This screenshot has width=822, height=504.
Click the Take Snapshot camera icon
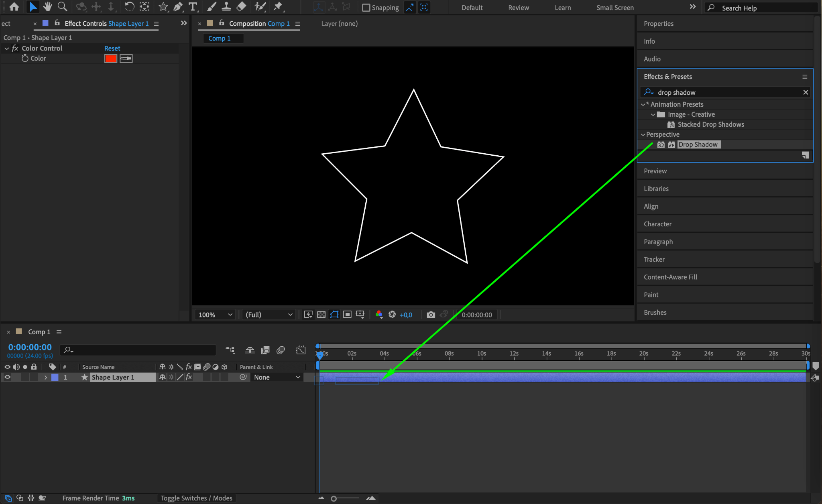tap(431, 315)
